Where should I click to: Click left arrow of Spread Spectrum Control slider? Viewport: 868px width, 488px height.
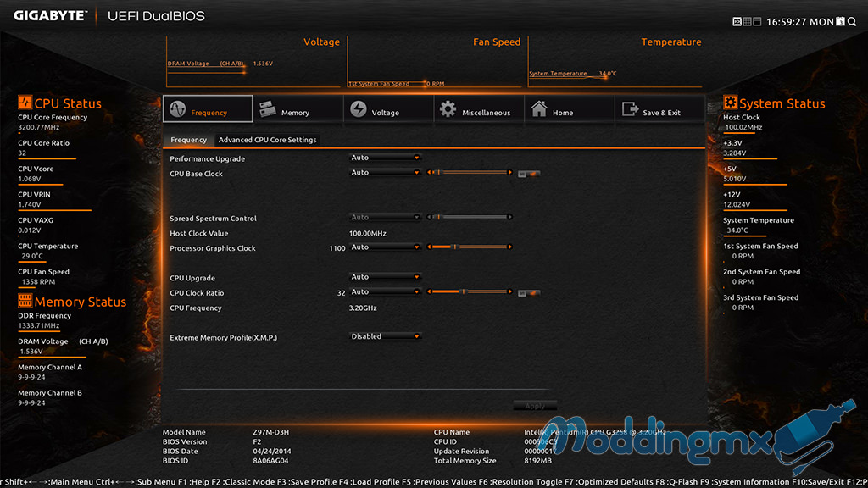429,217
